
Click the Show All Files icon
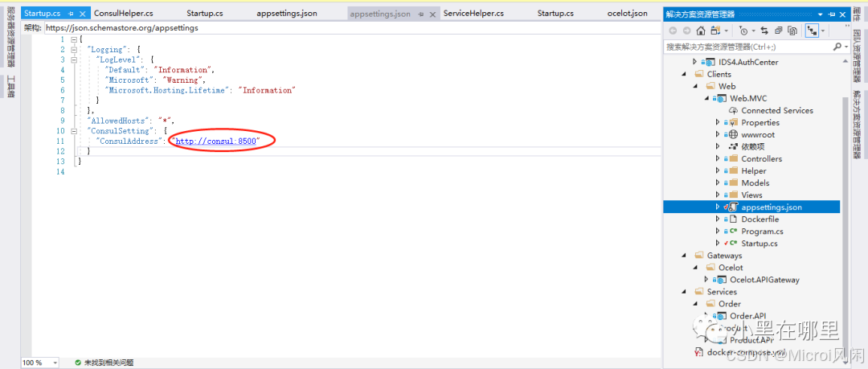tap(792, 31)
